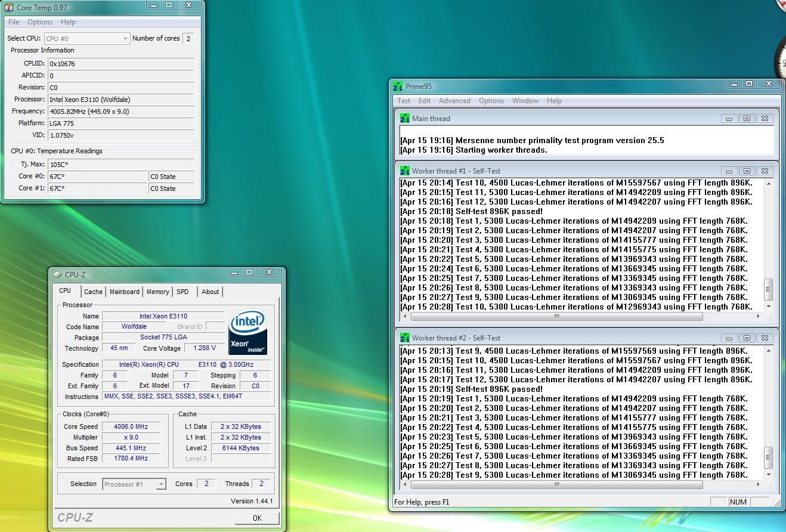
Task: Click the Main thread window icon
Action: (x=405, y=119)
